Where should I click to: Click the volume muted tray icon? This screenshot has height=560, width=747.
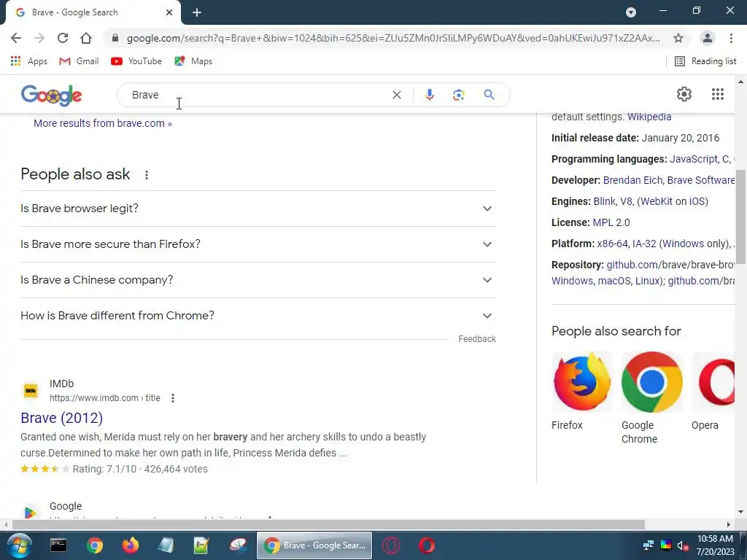click(x=683, y=545)
